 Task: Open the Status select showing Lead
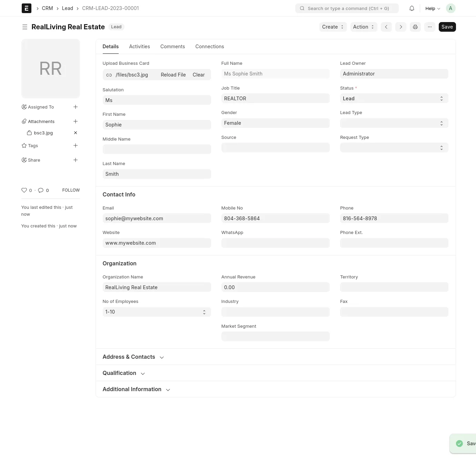click(x=394, y=99)
